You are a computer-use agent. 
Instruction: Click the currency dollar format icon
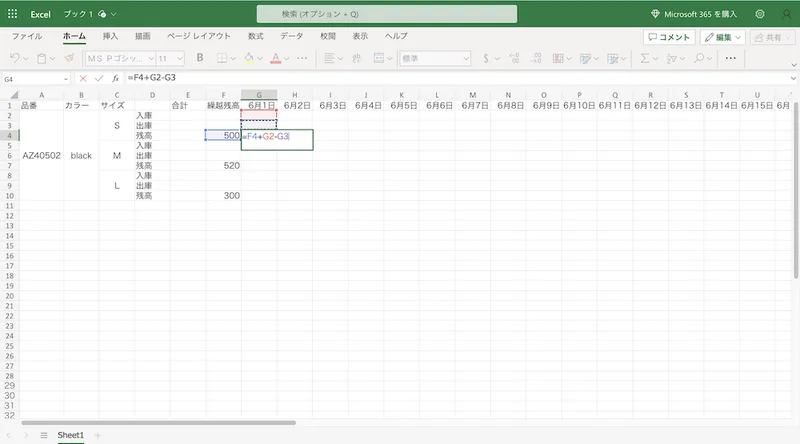(x=486, y=58)
